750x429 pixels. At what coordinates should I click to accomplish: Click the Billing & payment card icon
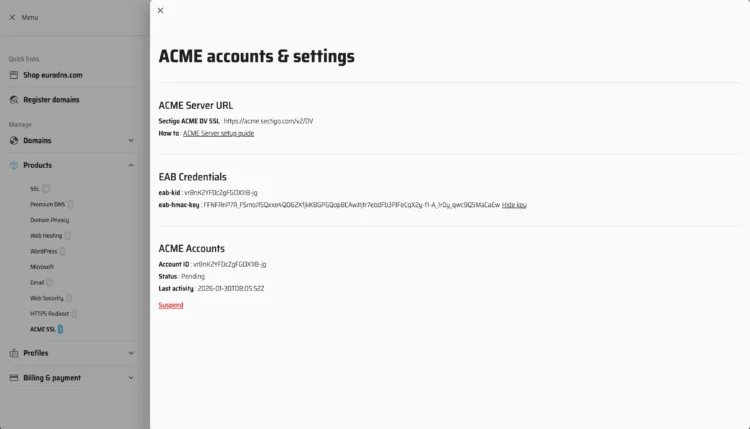click(x=14, y=378)
